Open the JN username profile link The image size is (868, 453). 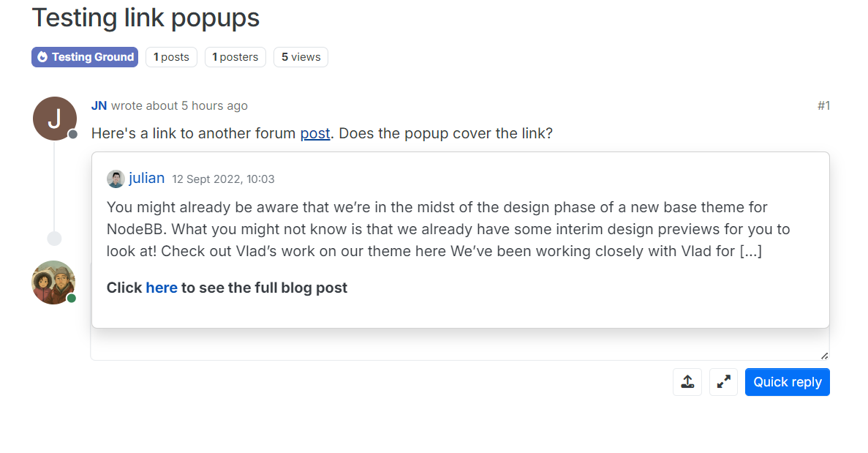[x=99, y=106]
